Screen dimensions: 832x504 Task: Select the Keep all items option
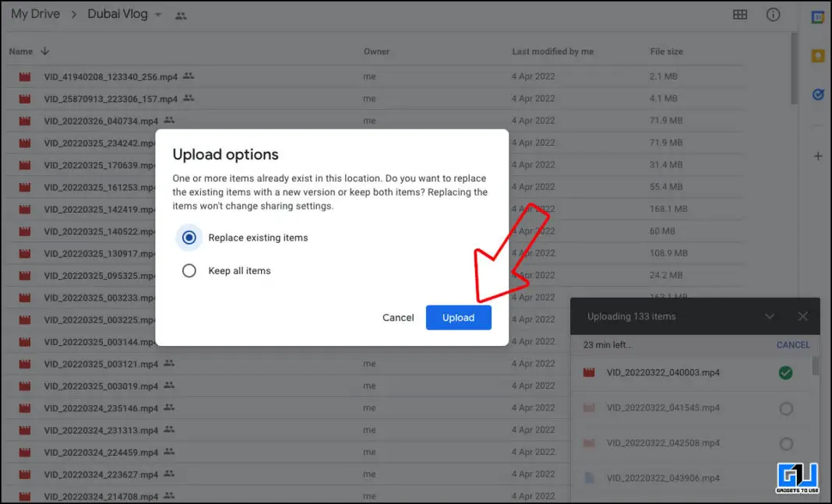[189, 270]
